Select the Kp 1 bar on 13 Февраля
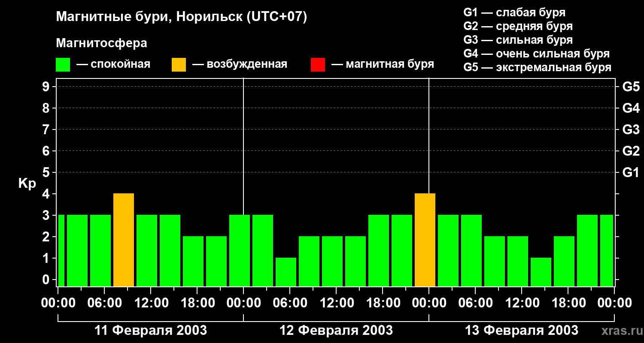This screenshot has width=644, height=343. pyautogui.click(x=541, y=272)
